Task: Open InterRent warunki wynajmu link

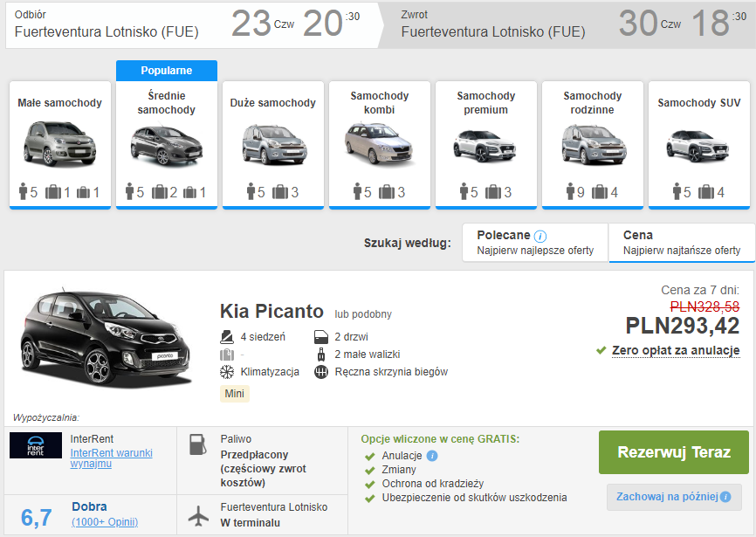Action: [x=112, y=458]
